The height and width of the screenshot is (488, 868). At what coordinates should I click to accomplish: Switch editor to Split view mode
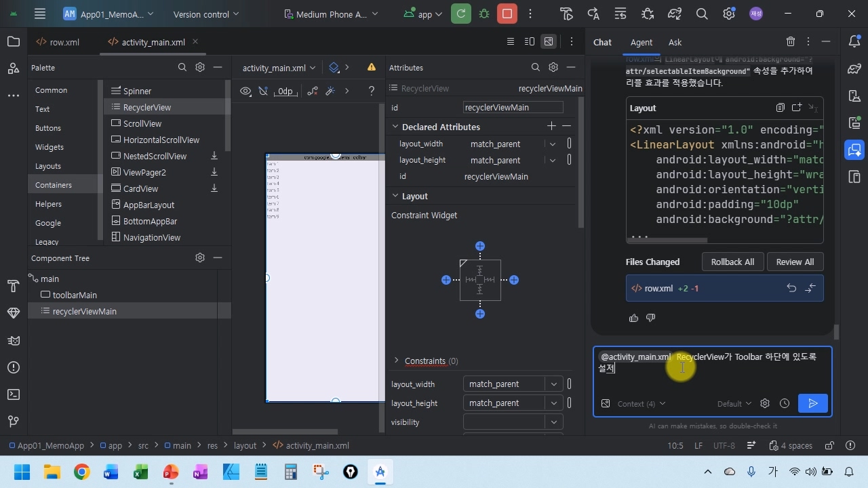coord(530,42)
